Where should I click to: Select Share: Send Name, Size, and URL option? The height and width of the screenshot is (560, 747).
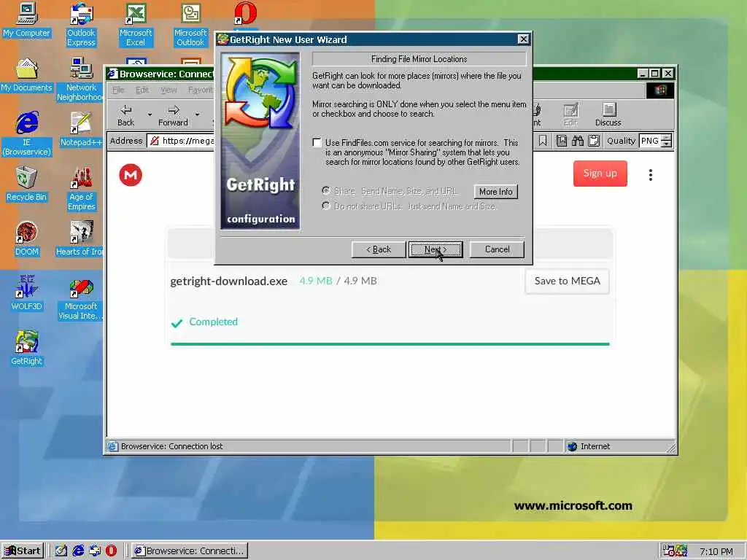coord(326,191)
